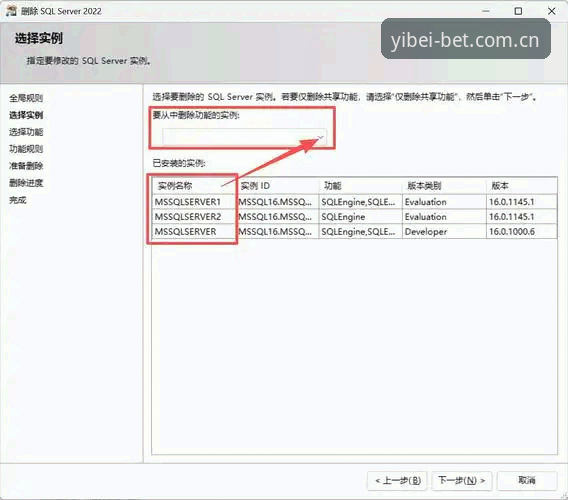
Task: Click the 下一步(N) next button
Action: pos(461,480)
